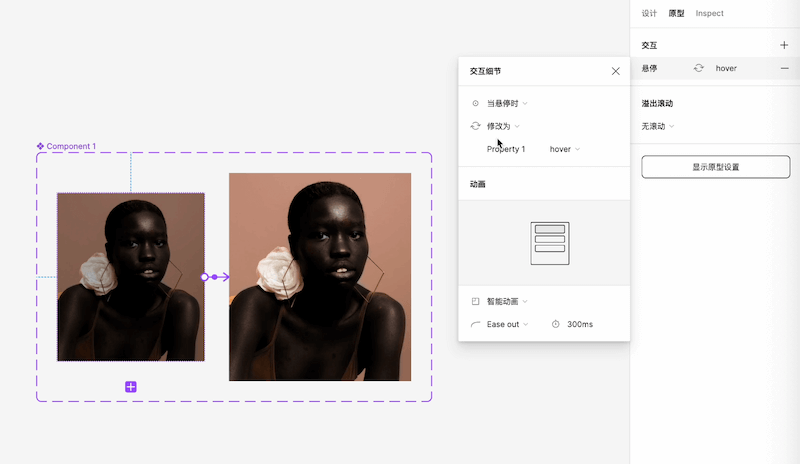Click the 溢出滚动 section heading

(x=657, y=104)
